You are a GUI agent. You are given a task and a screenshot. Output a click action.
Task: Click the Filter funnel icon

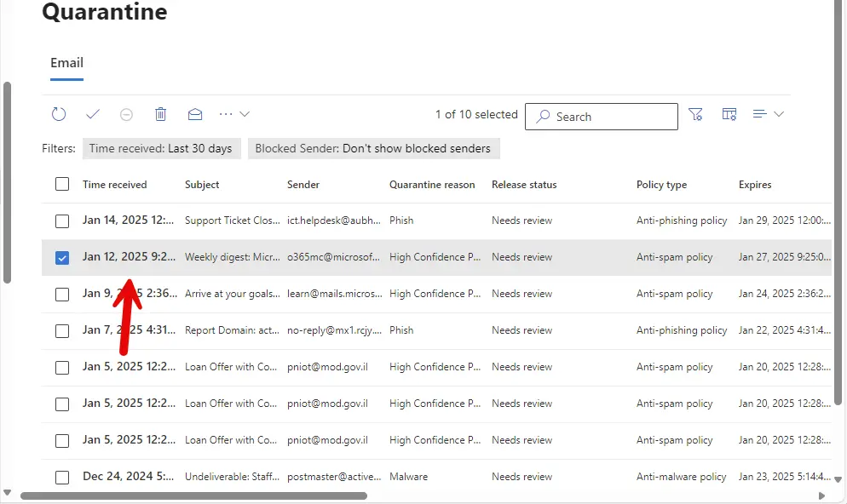pyautogui.click(x=695, y=114)
